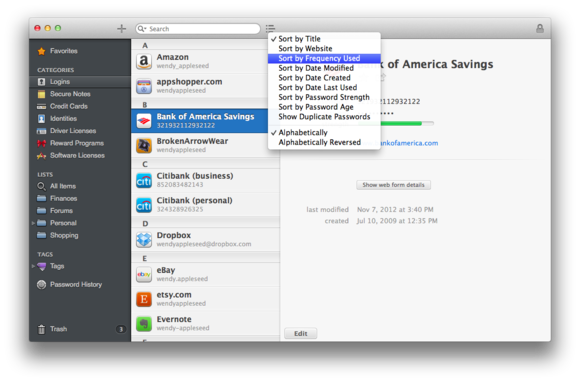Expand the Personal folder disclosure triangle

[x=33, y=223]
